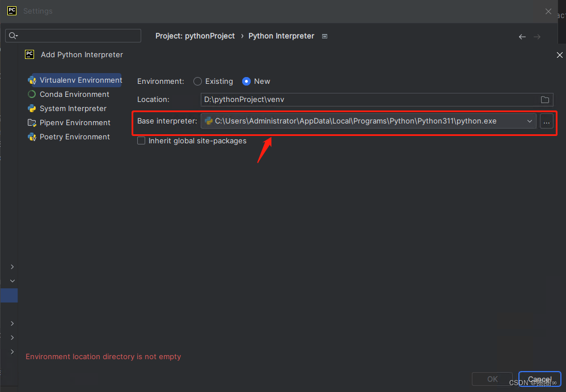Navigate forward with the right arrow

coord(537,37)
